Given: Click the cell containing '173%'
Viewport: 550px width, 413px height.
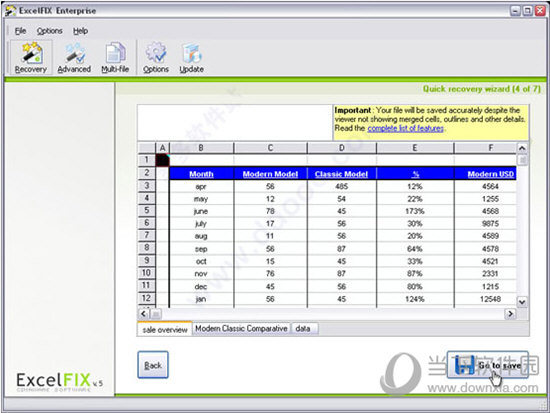Looking at the screenshot, I should click(x=415, y=211).
